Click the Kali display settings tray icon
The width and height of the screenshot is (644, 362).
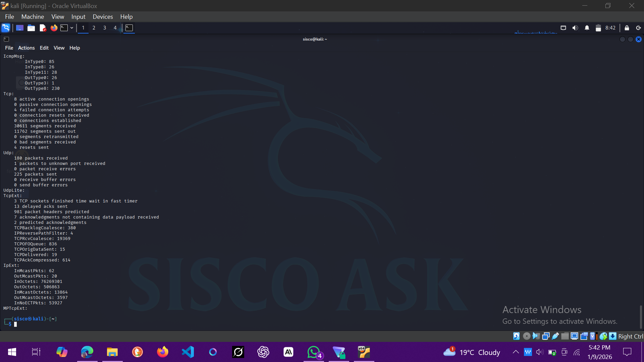[x=563, y=28]
